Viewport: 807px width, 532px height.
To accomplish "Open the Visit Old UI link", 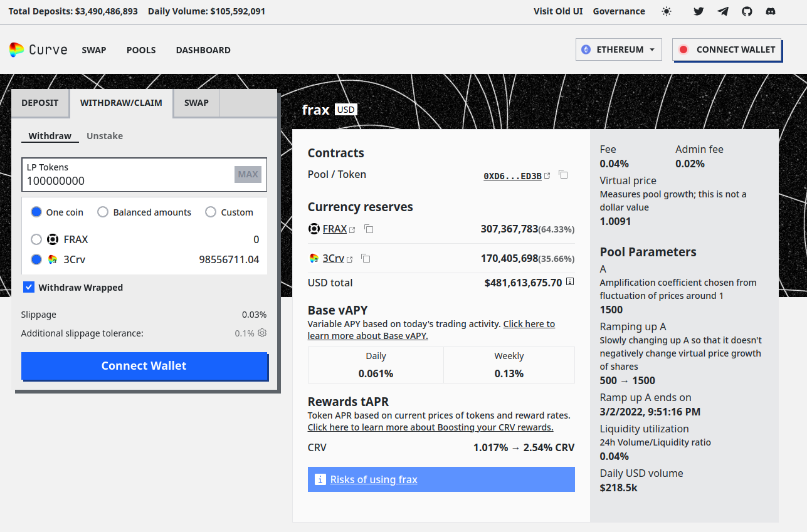I will 558,11.
